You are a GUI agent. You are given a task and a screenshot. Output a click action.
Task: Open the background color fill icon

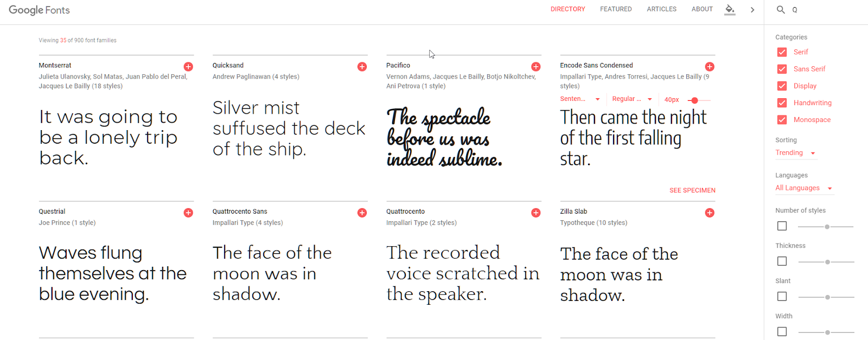[x=730, y=9]
